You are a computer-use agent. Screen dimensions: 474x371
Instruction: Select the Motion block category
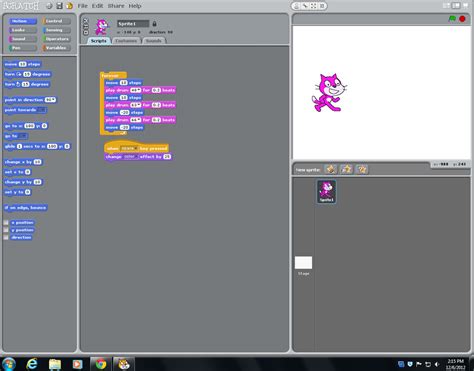click(23, 21)
